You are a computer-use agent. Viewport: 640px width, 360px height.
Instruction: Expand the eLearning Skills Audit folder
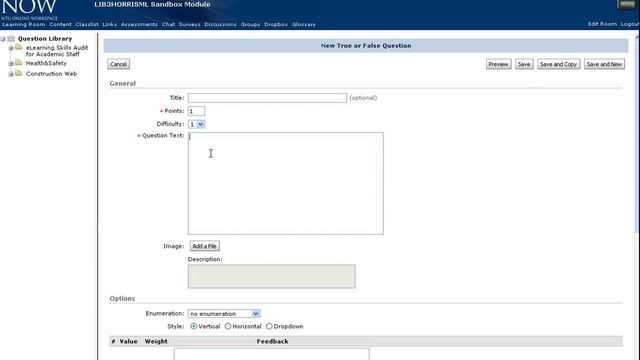coord(11,48)
